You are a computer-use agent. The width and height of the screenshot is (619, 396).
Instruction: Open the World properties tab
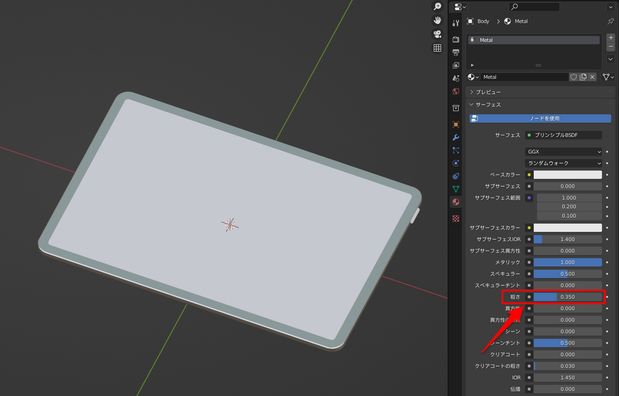pyautogui.click(x=456, y=91)
